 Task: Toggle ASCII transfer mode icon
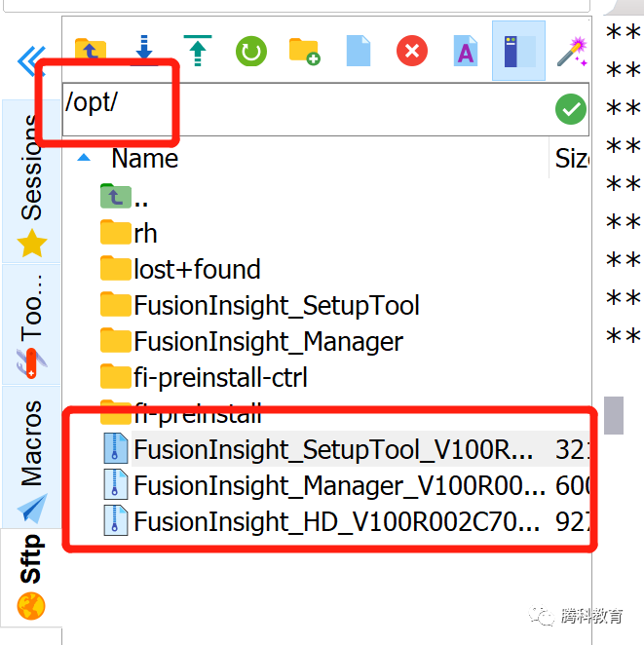[466, 51]
